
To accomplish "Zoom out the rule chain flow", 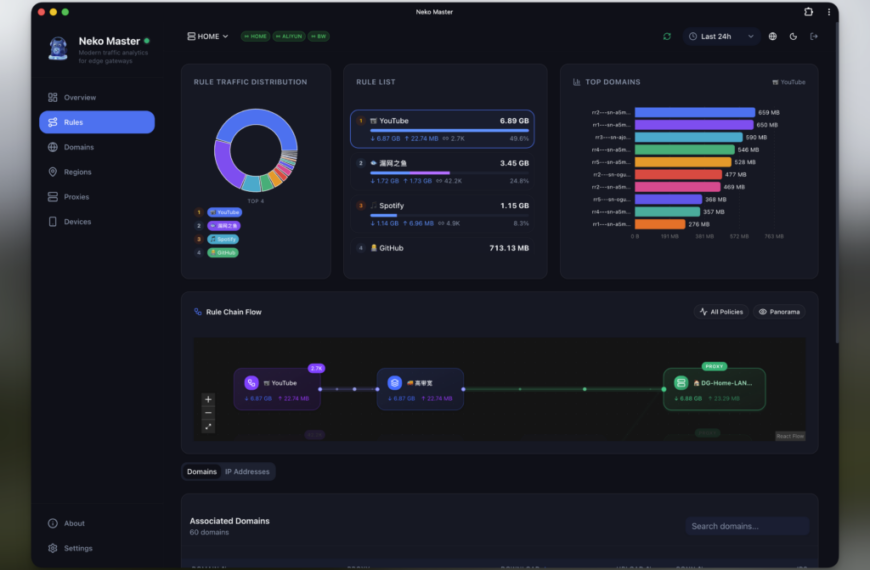I will pyautogui.click(x=208, y=413).
